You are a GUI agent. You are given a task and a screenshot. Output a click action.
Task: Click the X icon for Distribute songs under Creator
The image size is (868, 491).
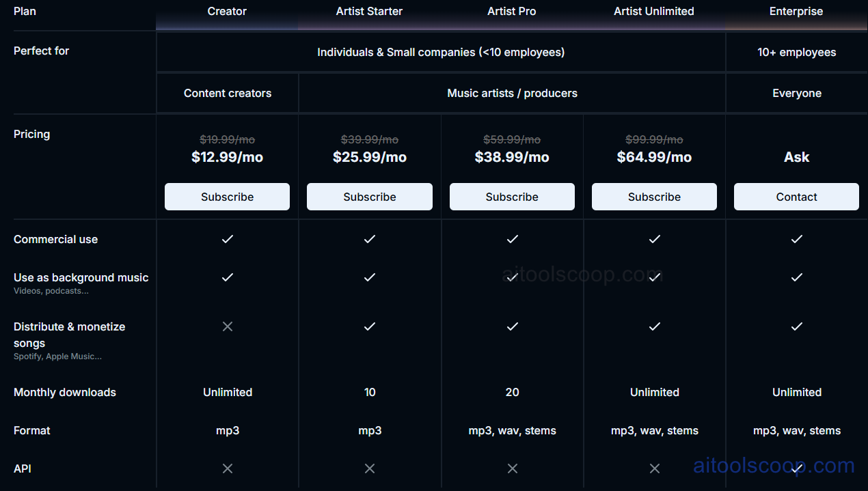point(227,326)
